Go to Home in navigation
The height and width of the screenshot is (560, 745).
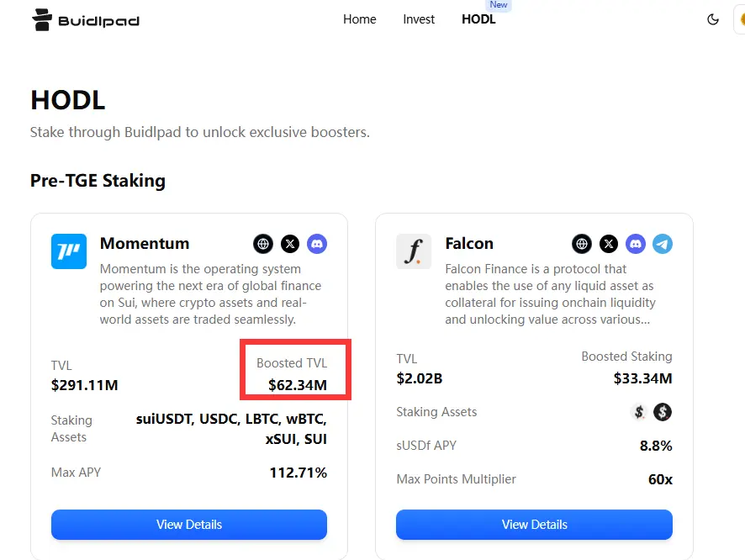point(360,19)
